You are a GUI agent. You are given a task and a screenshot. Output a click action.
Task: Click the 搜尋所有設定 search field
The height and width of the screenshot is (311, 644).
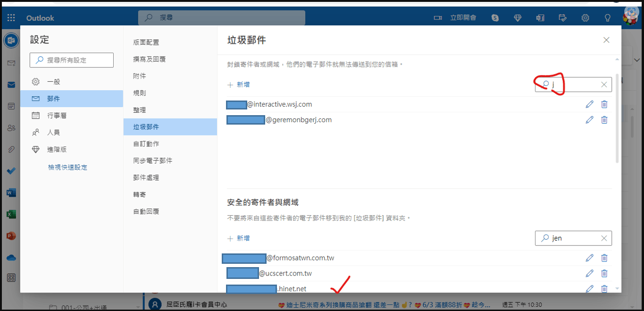tap(71, 60)
